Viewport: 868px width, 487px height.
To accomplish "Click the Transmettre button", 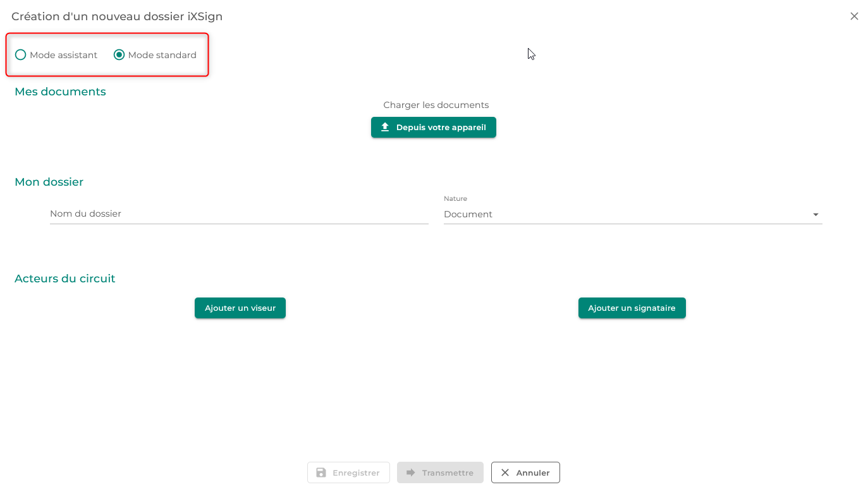I will pyautogui.click(x=440, y=472).
